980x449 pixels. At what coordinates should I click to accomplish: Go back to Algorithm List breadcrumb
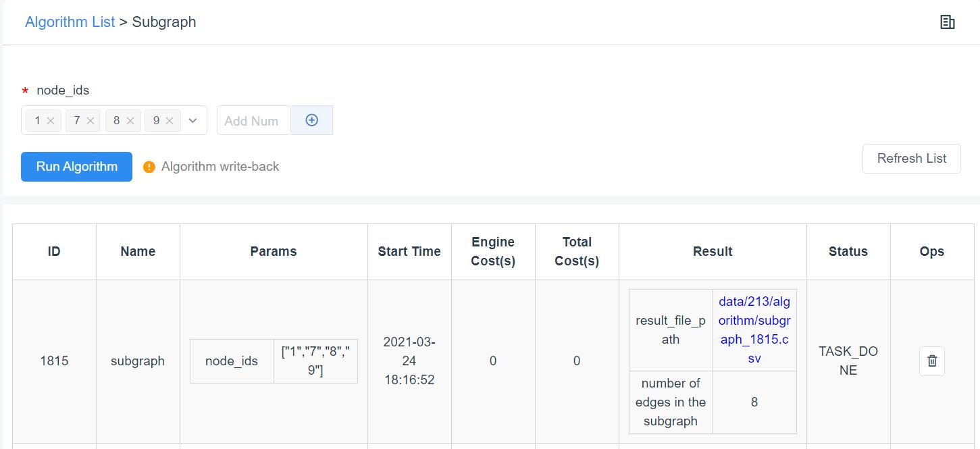click(70, 22)
